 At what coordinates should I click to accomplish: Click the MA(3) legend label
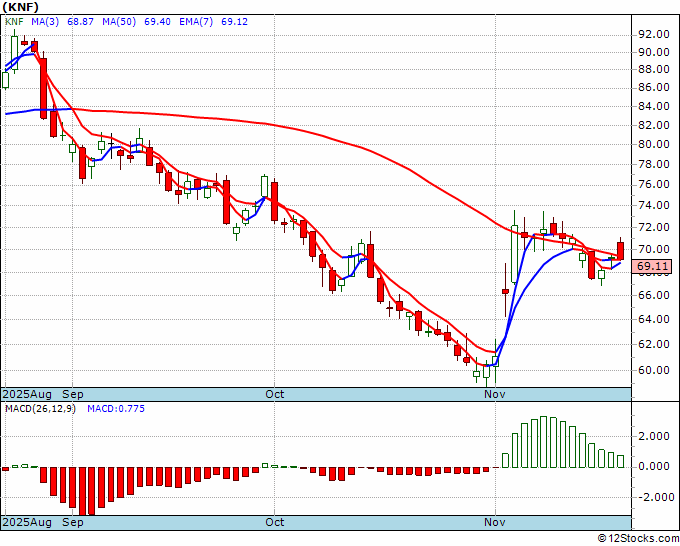[45, 21]
